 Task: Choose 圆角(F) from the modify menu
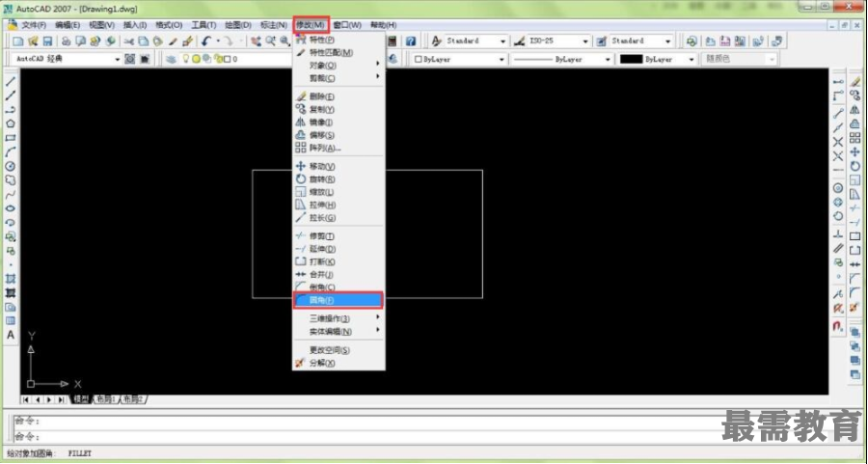pos(339,300)
